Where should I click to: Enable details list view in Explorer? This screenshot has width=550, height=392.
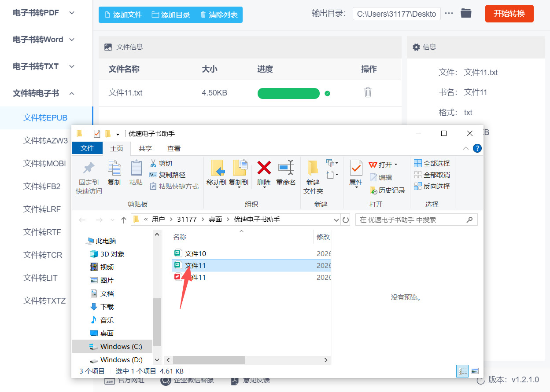tap(462, 371)
